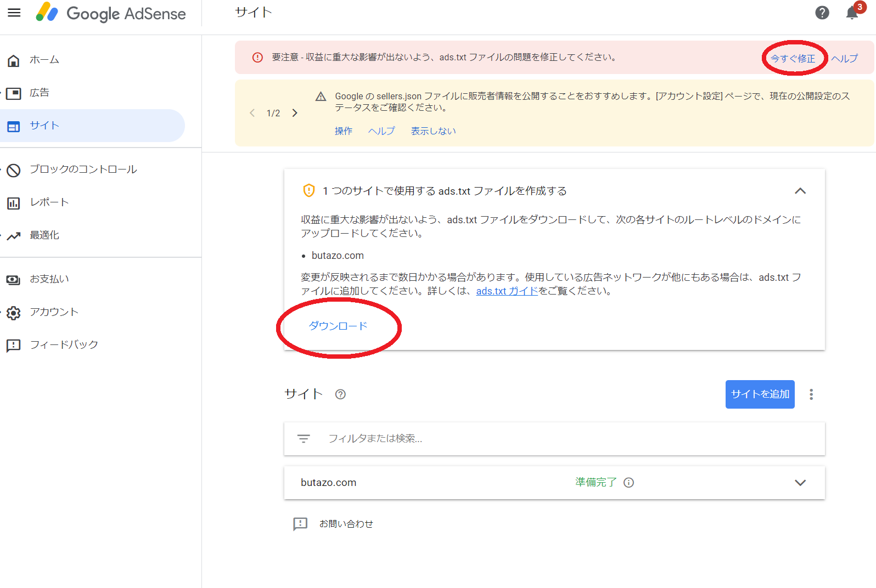Image resolution: width=876 pixels, height=588 pixels.
Task: Click the ダウンロード link for ads.txt
Action: (338, 326)
